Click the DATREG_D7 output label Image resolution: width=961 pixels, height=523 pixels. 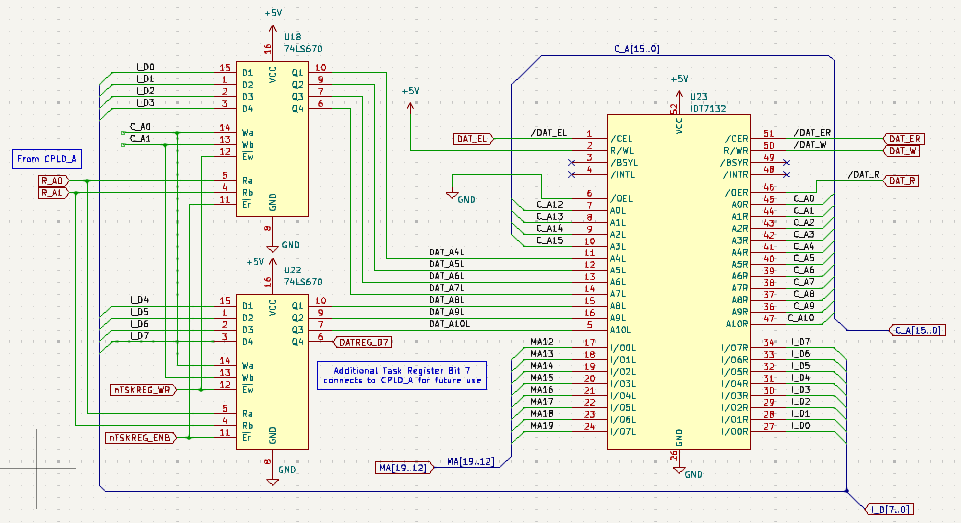pos(362,341)
